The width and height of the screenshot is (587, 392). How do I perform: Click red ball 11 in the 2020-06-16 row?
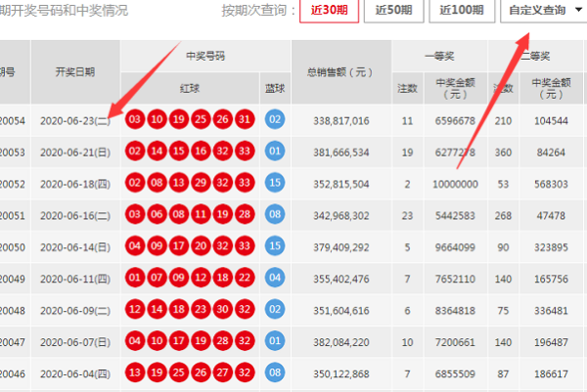tap(201, 215)
